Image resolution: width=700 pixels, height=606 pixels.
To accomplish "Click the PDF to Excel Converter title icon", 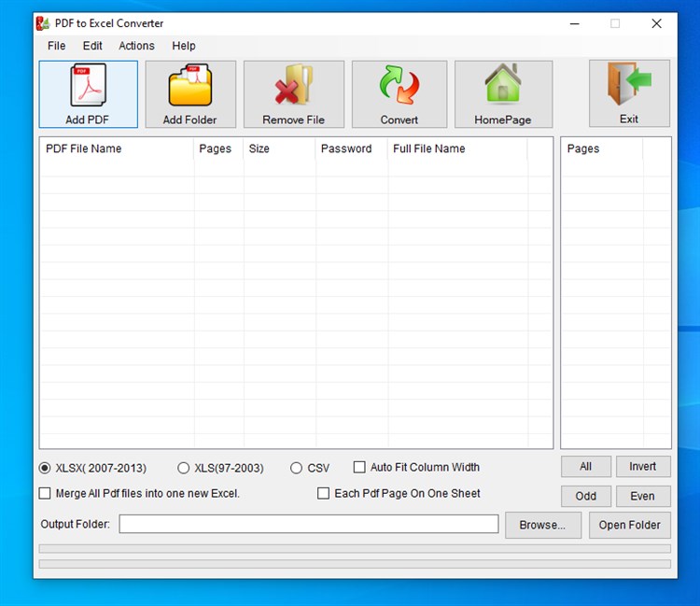I will click(x=42, y=23).
